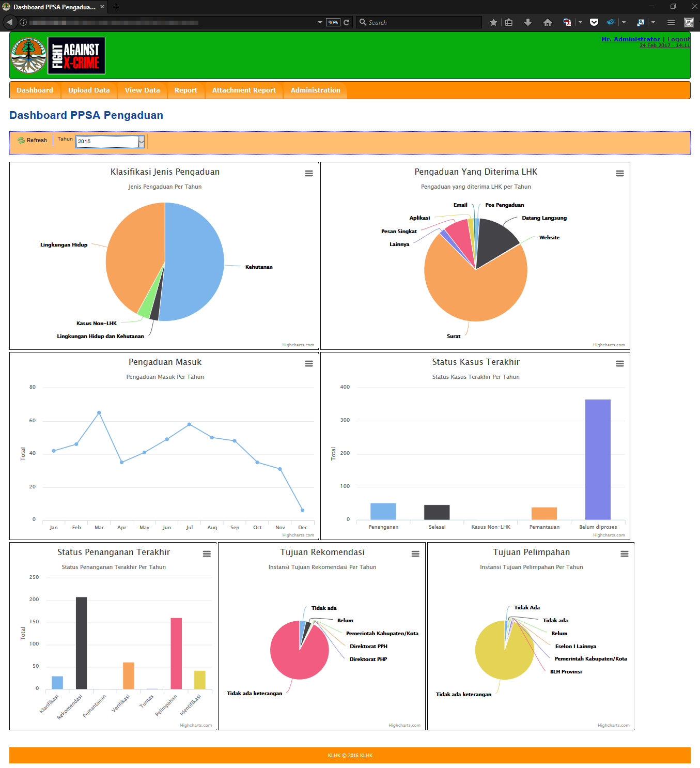Image resolution: width=700 pixels, height=768 pixels.
Task: Open the browser downloads arrow icon
Action: pos(527,22)
